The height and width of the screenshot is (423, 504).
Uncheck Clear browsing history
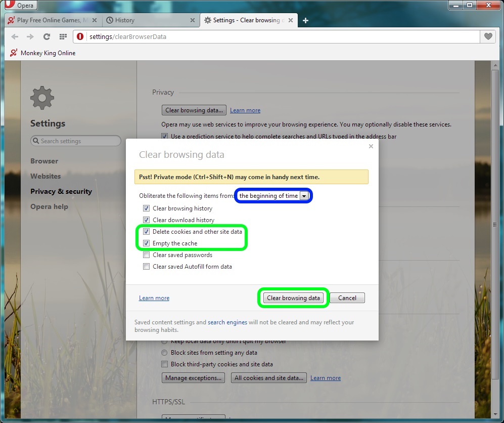146,208
